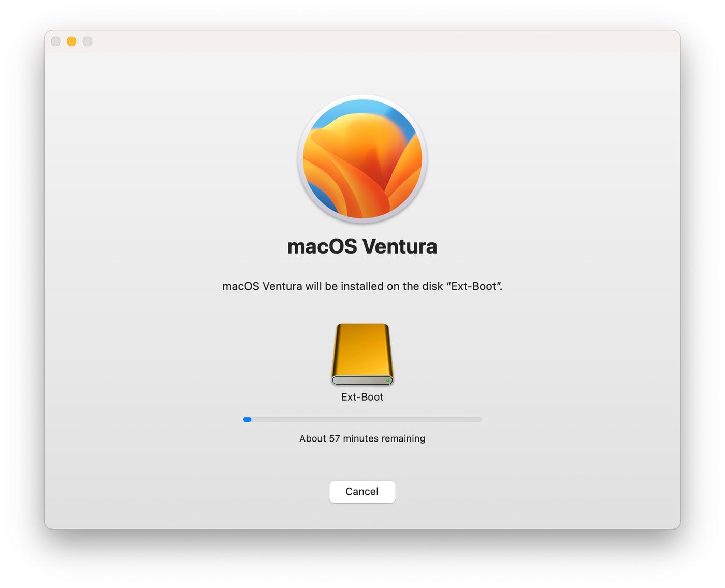Click the installation progress bar
The image size is (725, 588).
(363, 419)
